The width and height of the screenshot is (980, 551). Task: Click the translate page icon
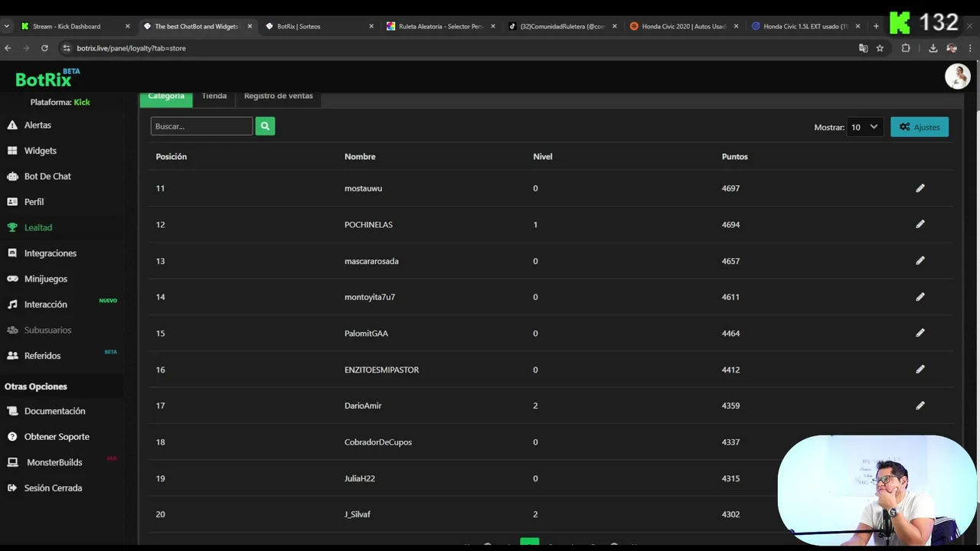(x=863, y=48)
